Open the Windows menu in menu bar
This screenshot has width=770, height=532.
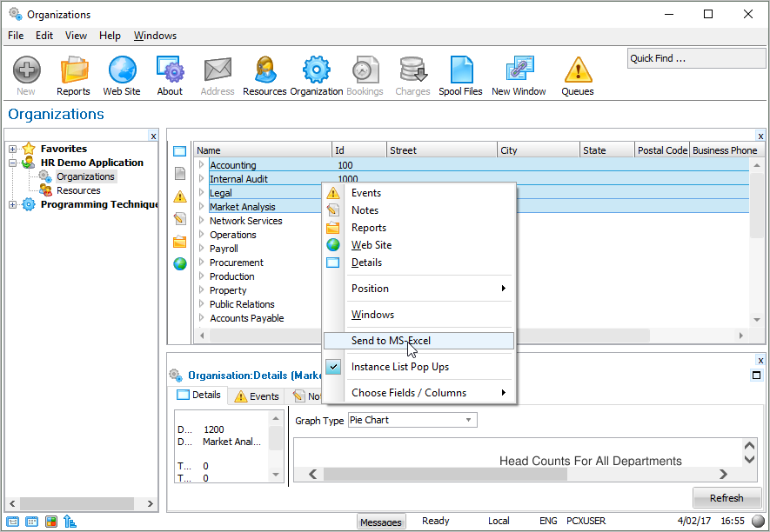(x=155, y=36)
